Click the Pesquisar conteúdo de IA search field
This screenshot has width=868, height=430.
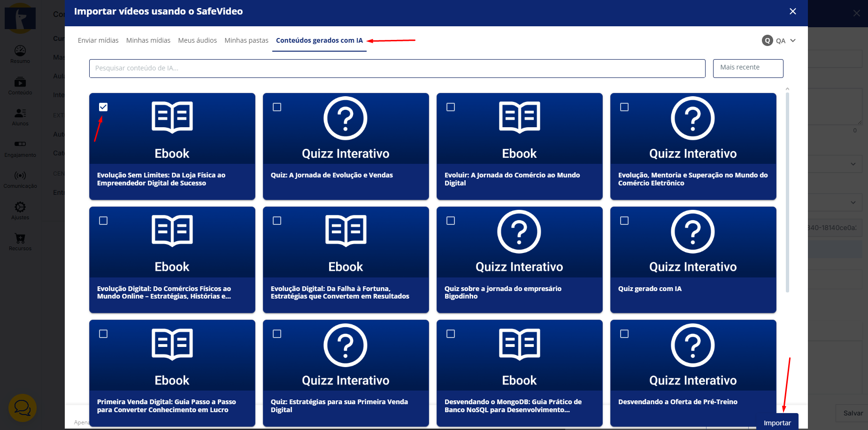pos(397,68)
